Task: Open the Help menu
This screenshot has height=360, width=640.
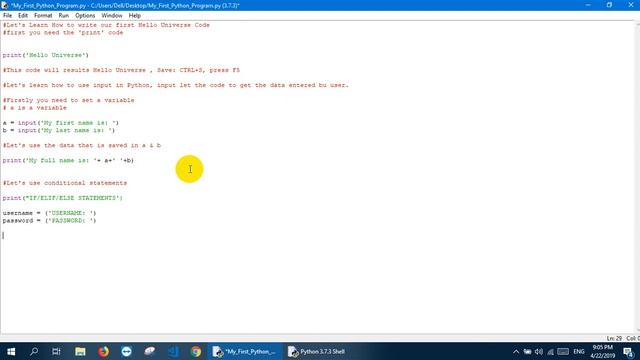Action: point(135,16)
